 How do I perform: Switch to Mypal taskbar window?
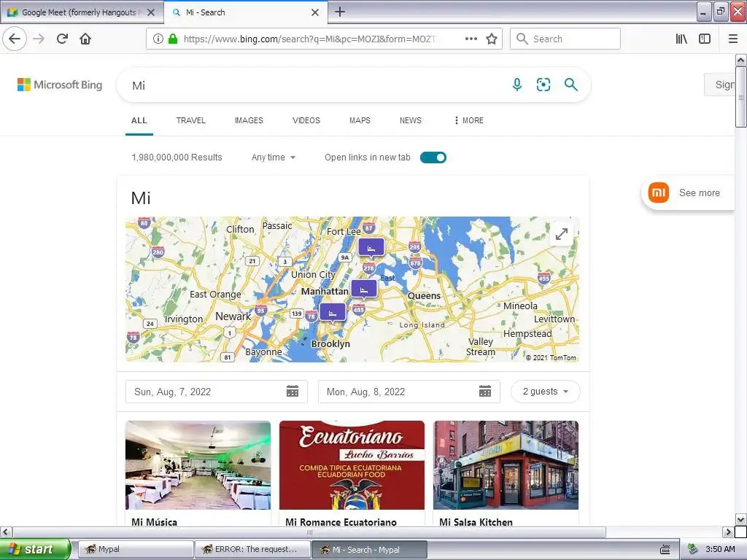coord(135,549)
